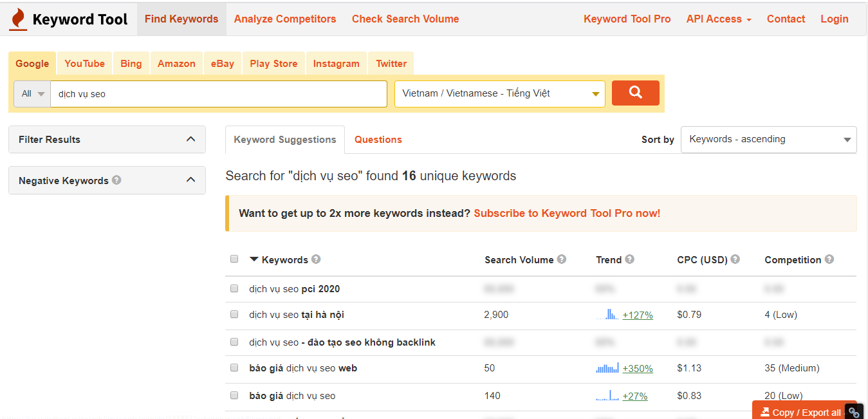Screen dimensions: 868x419
Task: Click the link icon beside Copy / Export all
Action: point(854,412)
